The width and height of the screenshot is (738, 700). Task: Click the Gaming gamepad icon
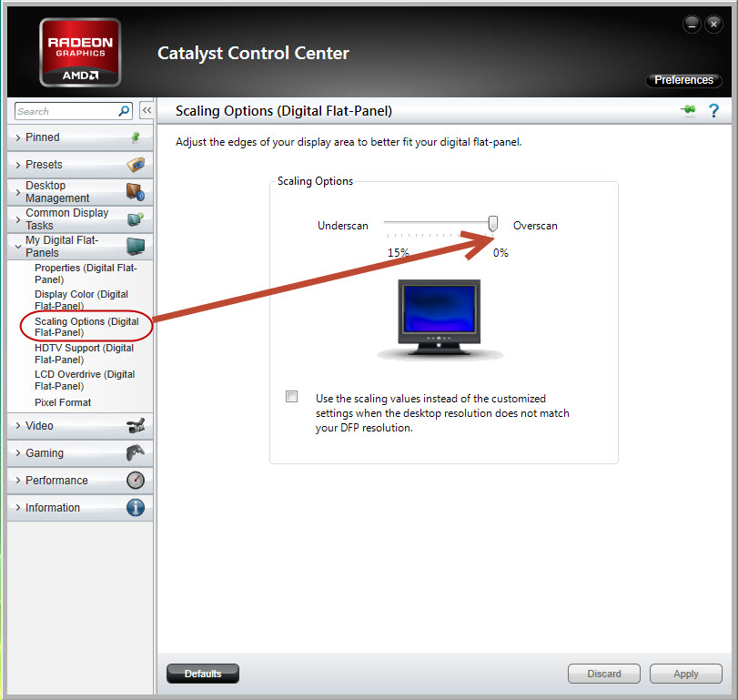pyautogui.click(x=135, y=452)
